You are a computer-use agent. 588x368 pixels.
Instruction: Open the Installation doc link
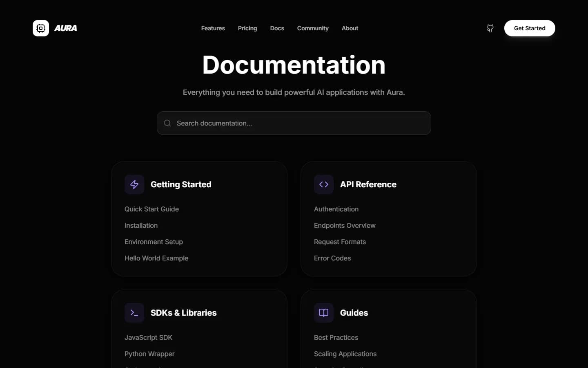pyautogui.click(x=141, y=225)
